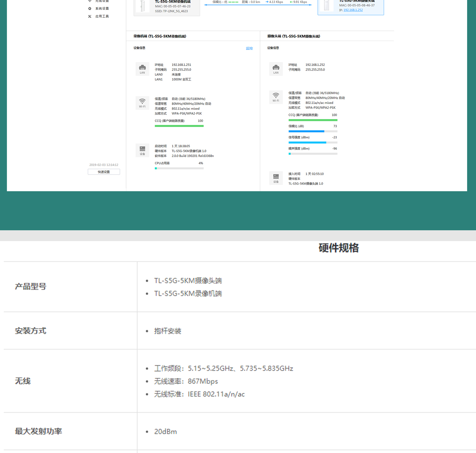This screenshot has height=453, width=476.
Task: Click the 硬件规格 heading
Action: (x=339, y=248)
